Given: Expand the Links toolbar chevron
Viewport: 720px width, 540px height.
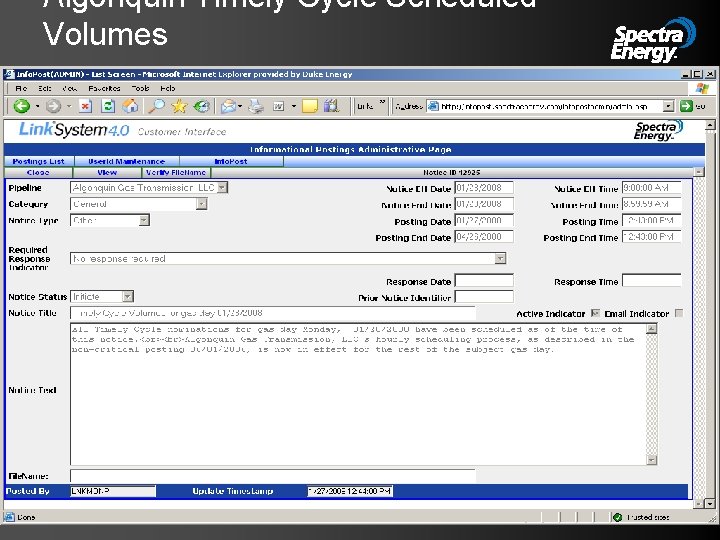Looking at the screenshot, I should (x=382, y=102).
